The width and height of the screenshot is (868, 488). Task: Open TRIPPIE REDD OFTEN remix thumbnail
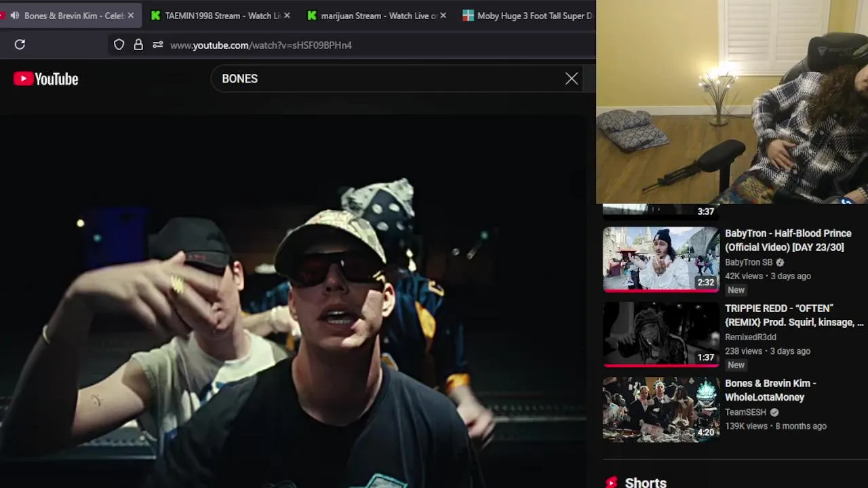click(661, 335)
